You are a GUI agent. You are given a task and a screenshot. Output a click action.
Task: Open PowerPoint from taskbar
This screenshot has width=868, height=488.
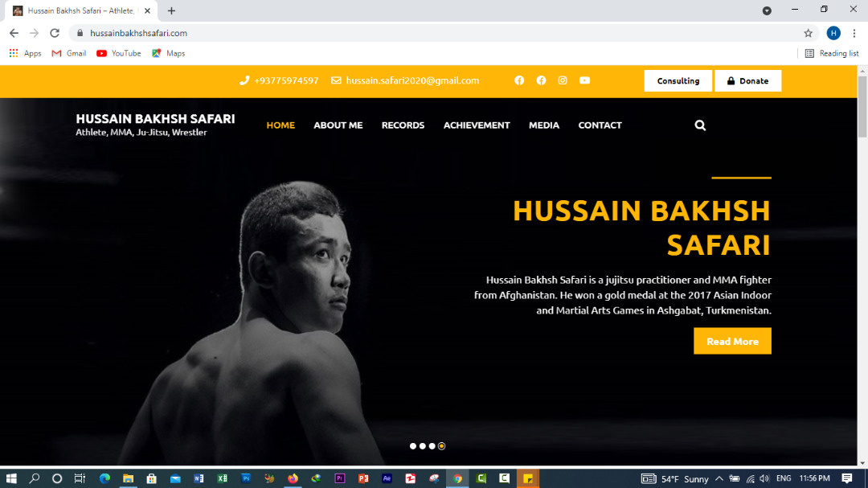[363, 478]
